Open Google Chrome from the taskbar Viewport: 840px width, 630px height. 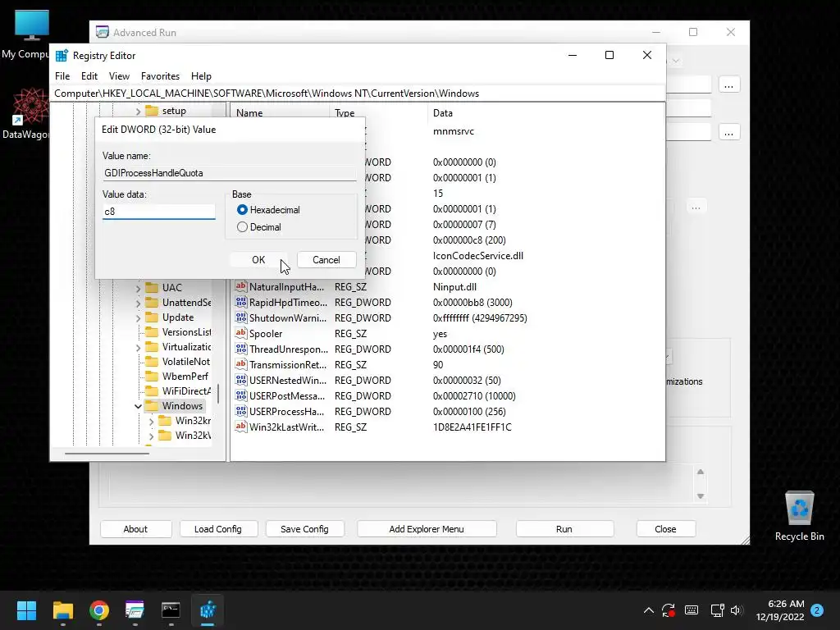tap(99, 610)
